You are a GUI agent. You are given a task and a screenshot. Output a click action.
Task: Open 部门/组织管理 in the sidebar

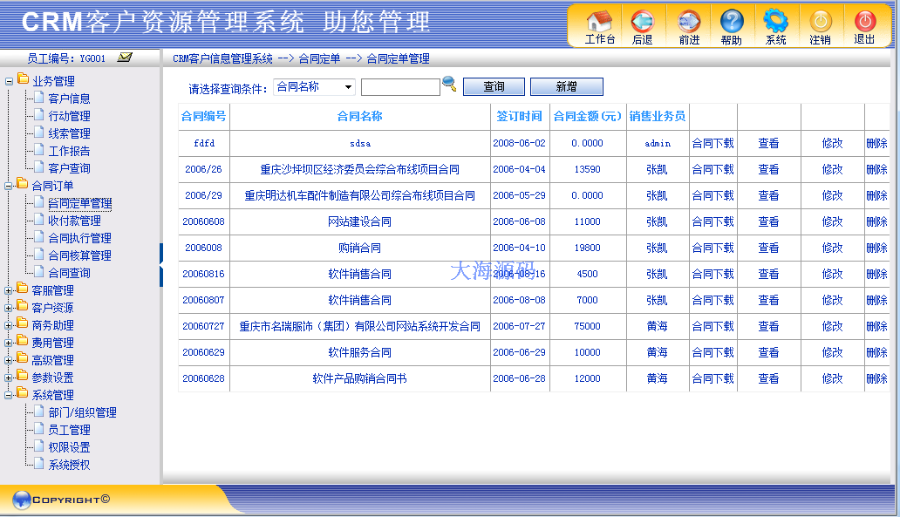coord(83,413)
